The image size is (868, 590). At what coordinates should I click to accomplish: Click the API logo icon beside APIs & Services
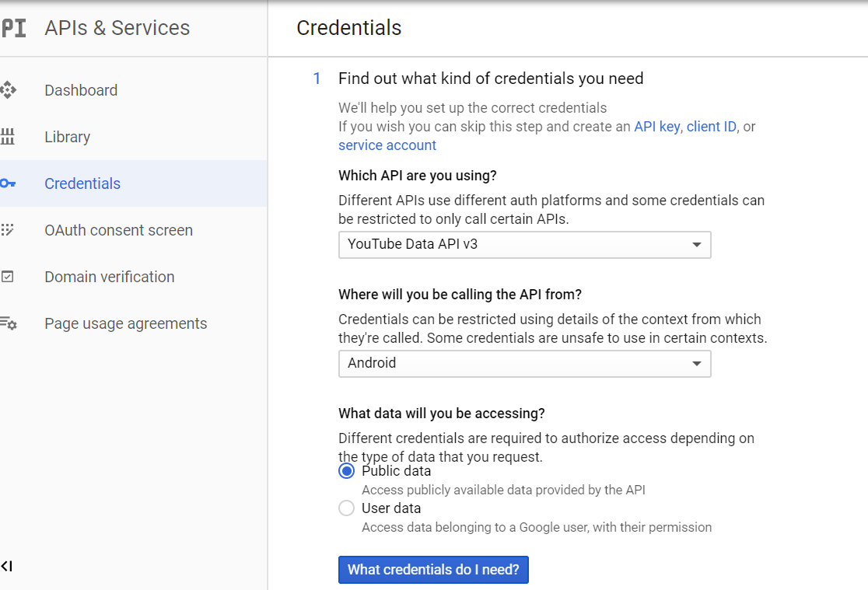[x=13, y=28]
